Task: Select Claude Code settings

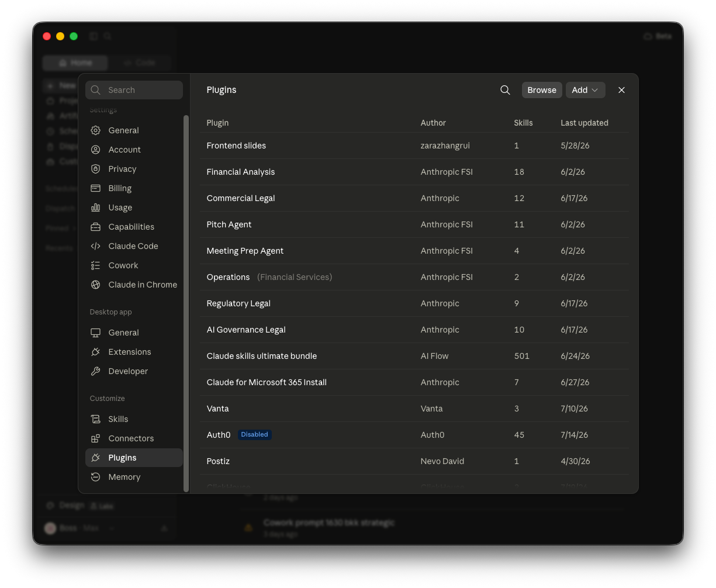Action: click(x=133, y=246)
